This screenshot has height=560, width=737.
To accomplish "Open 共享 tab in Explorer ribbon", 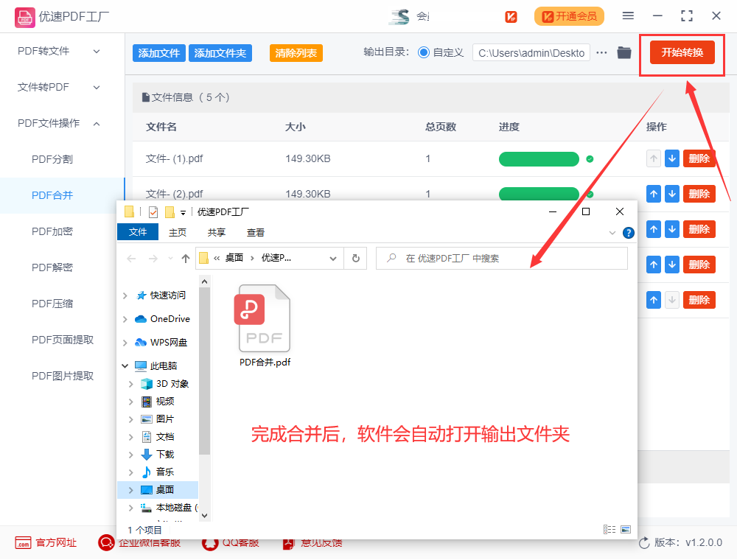I will click(x=217, y=233).
